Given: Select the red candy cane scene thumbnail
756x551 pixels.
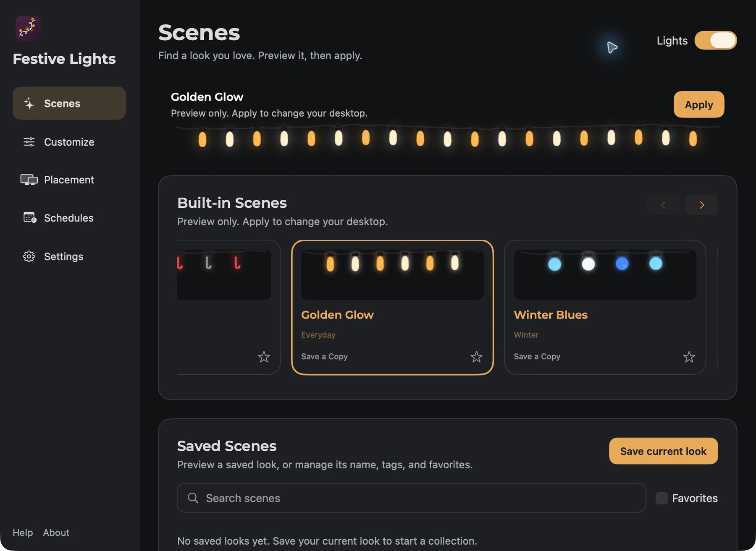Looking at the screenshot, I should 224,274.
